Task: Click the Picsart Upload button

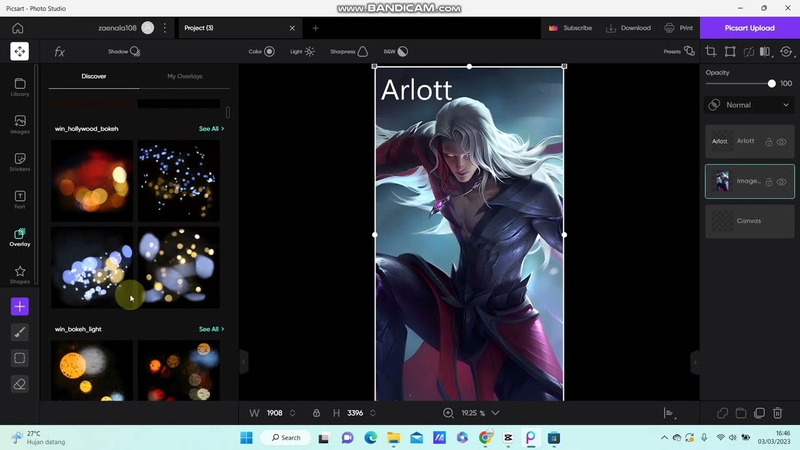Action: tap(749, 28)
